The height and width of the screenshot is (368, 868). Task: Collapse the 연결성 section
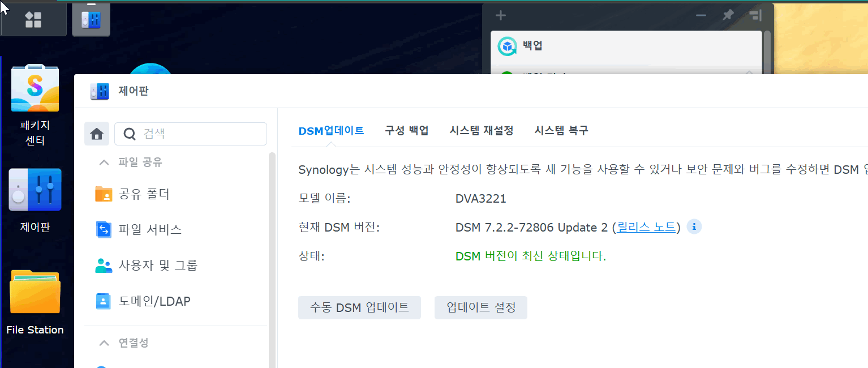(104, 343)
